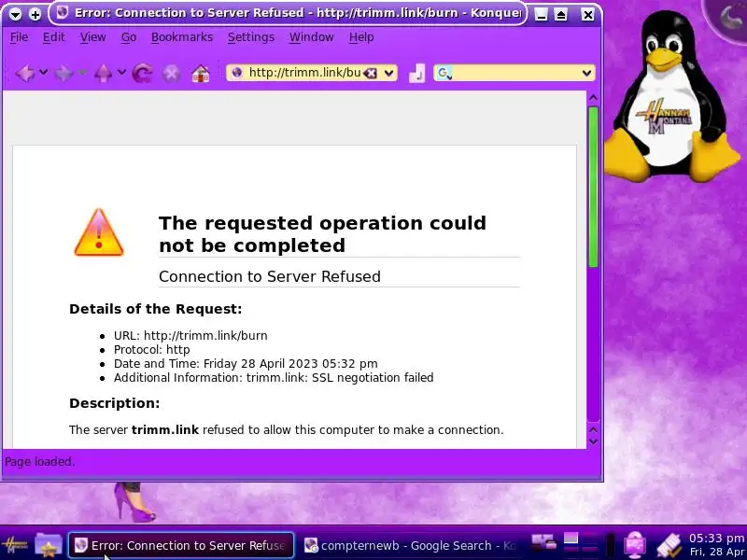Click the scroll up arrow of the page
747x560 pixels.
coord(593,98)
